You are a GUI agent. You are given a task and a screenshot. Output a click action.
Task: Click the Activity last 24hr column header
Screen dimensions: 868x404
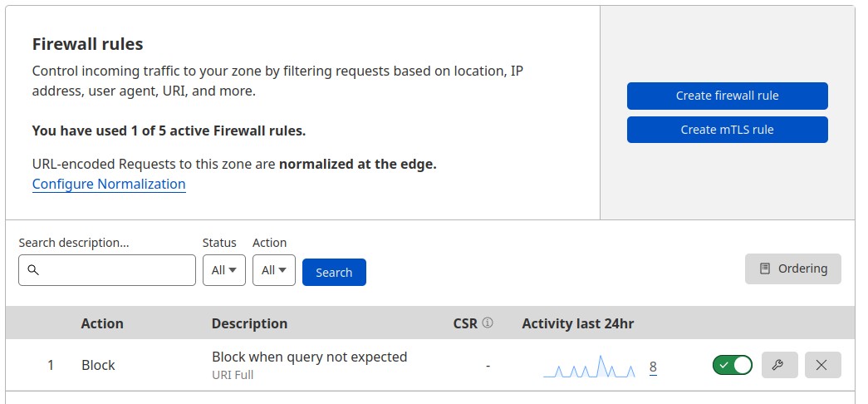click(578, 323)
